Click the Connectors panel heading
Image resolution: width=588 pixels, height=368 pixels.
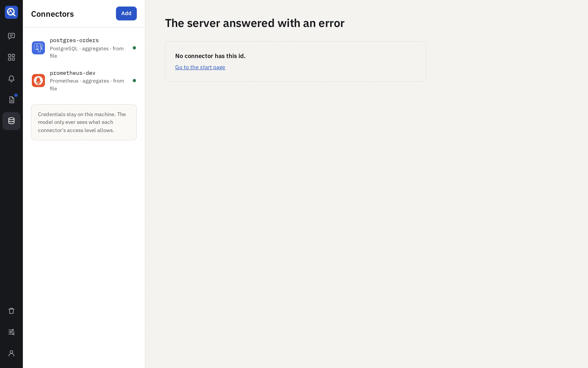click(x=52, y=14)
